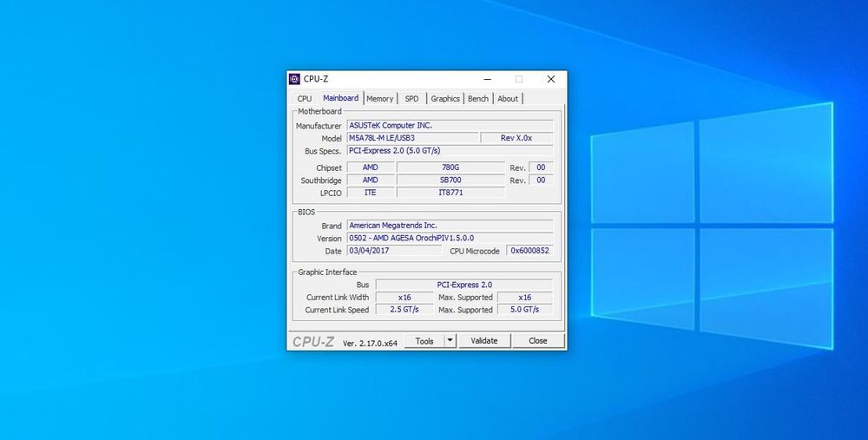The width and height of the screenshot is (868, 440).
Task: Minimize the CPU-Z window
Action: (487, 79)
